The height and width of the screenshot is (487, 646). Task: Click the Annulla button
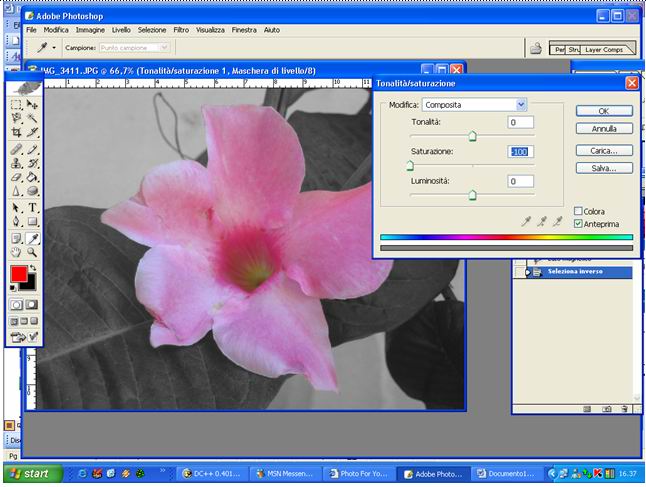click(x=603, y=128)
